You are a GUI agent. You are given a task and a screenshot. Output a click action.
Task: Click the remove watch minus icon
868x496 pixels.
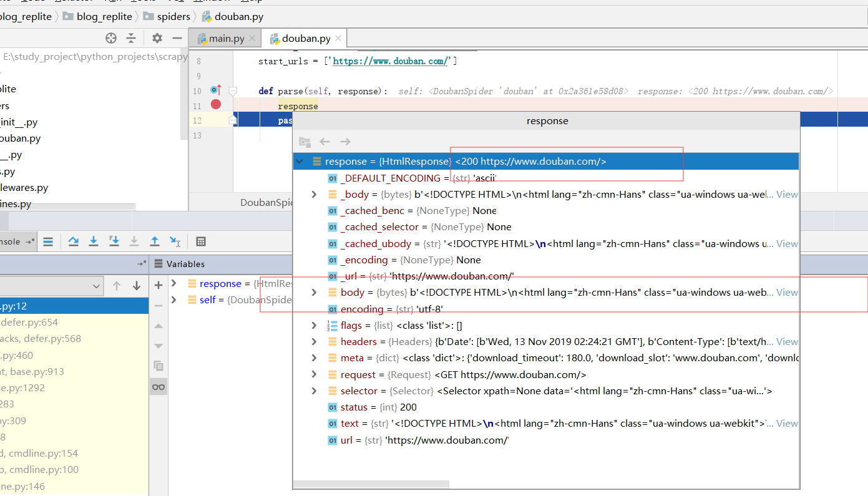[x=158, y=306]
